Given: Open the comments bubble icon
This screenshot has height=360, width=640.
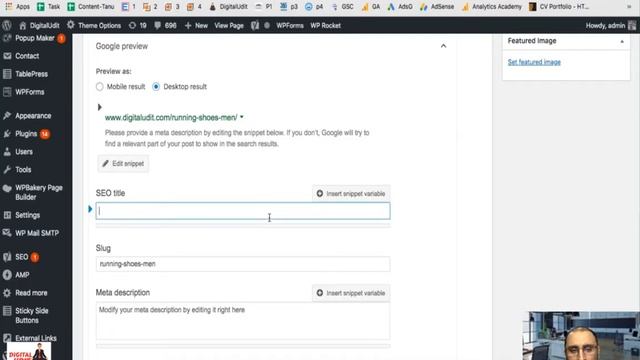Looking at the screenshot, I should coord(158,25).
